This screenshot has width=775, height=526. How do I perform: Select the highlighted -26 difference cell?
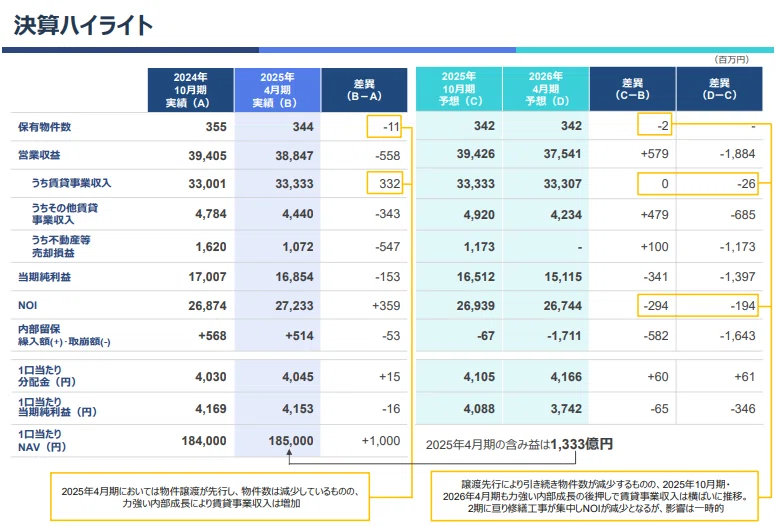tap(746, 184)
